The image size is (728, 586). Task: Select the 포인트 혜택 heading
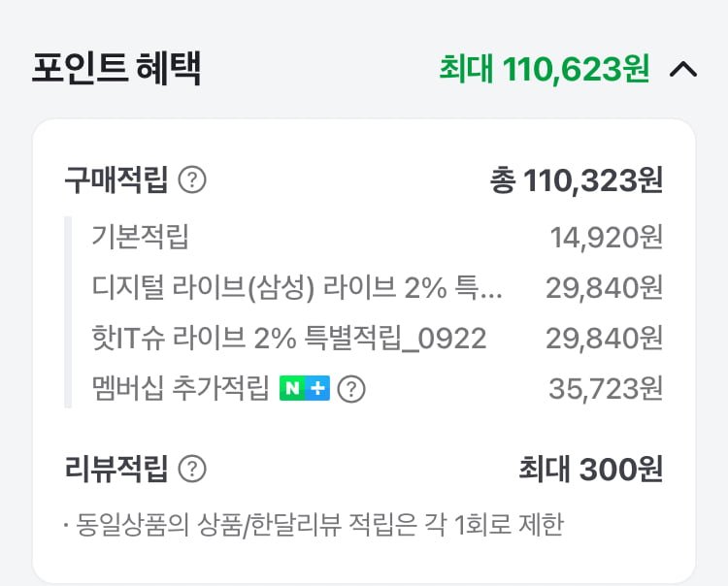116,69
